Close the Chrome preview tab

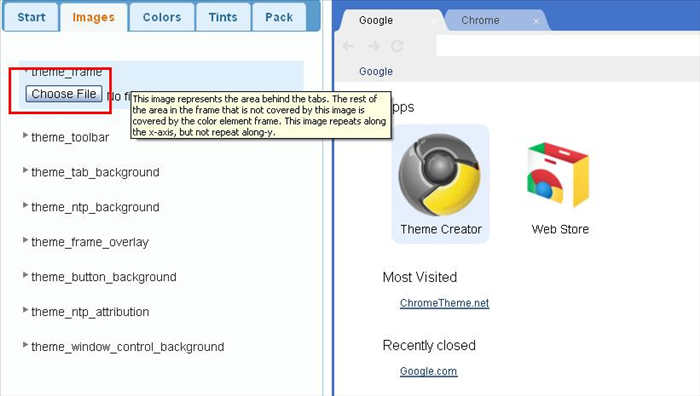click(536, 21)
